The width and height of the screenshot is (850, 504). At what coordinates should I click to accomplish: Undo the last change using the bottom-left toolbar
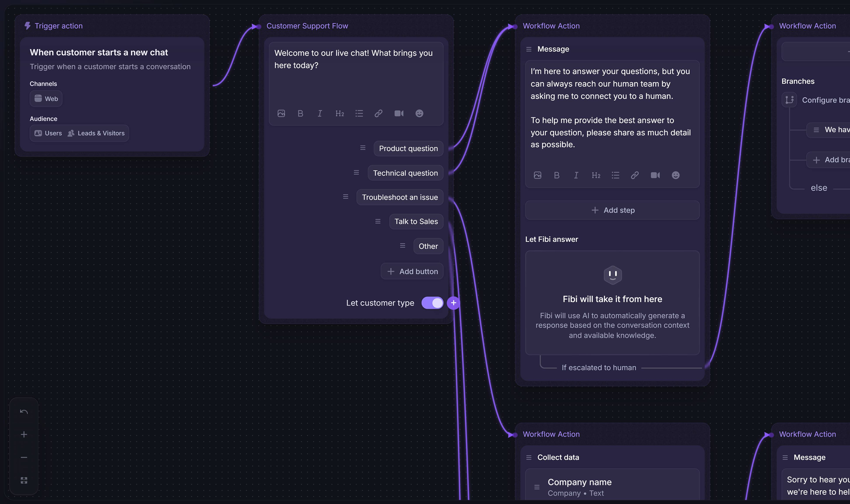[x=24, y=411]
